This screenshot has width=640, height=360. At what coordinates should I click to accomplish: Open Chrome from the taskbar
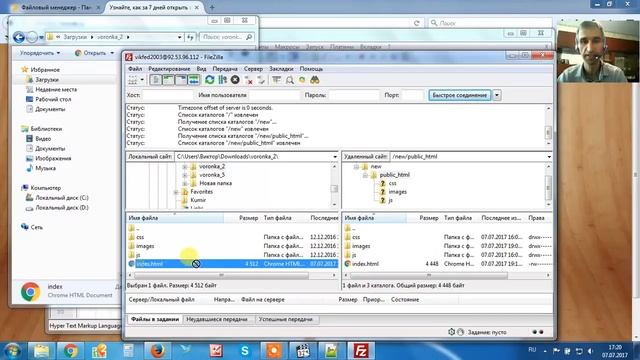pos(70,351)
